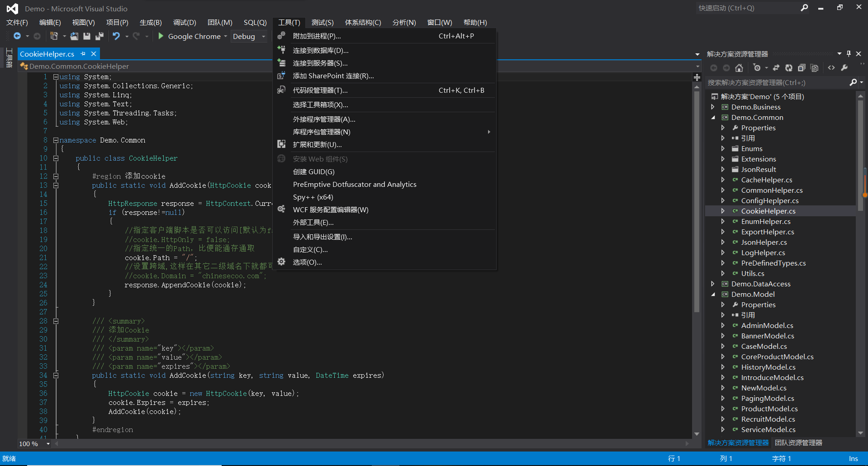Open the 视图(V) menu
This screenshot has height=466, width=868.
click(84, 23)
